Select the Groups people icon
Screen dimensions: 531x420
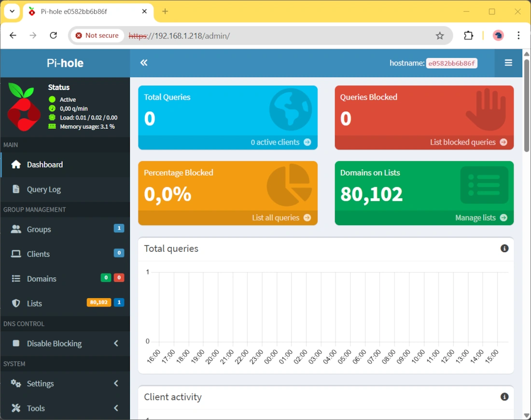pyautogui.click(x=17, y=229)
